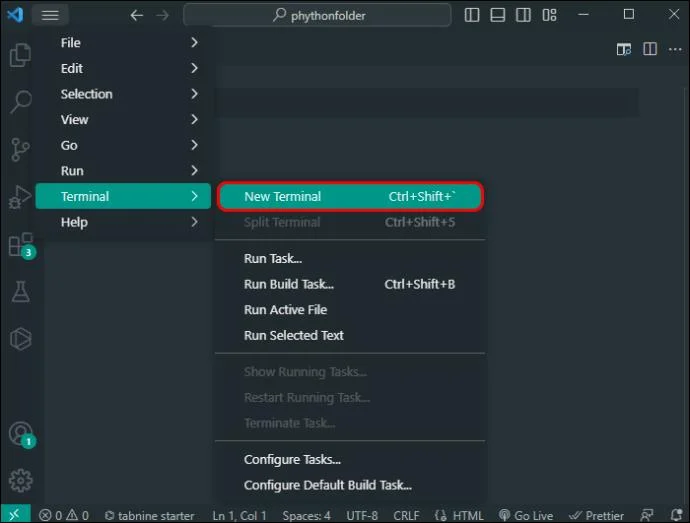Choose Run Build Task from menu
The image size is (690, 523).
click(350, 284)
